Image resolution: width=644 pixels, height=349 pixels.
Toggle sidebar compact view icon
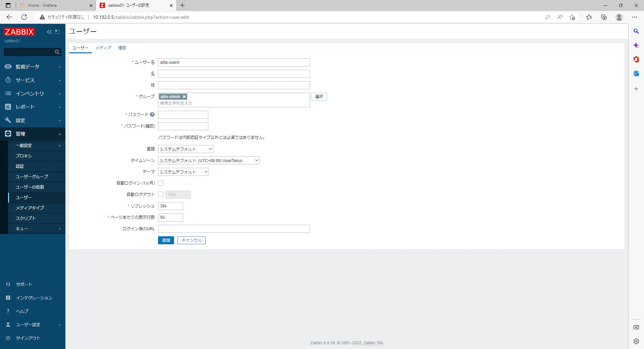(x=57, y=32)
